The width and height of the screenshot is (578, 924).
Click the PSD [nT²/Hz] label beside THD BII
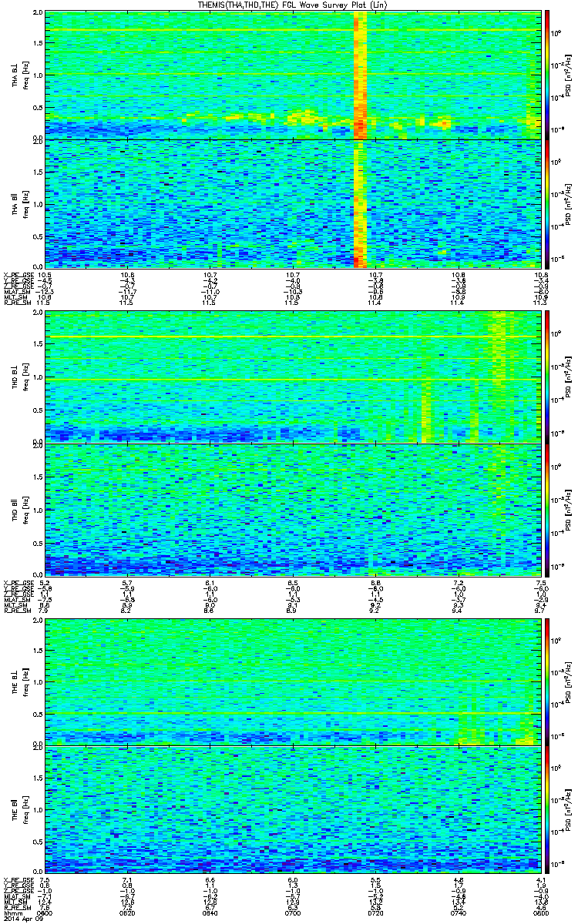point(568,509)
